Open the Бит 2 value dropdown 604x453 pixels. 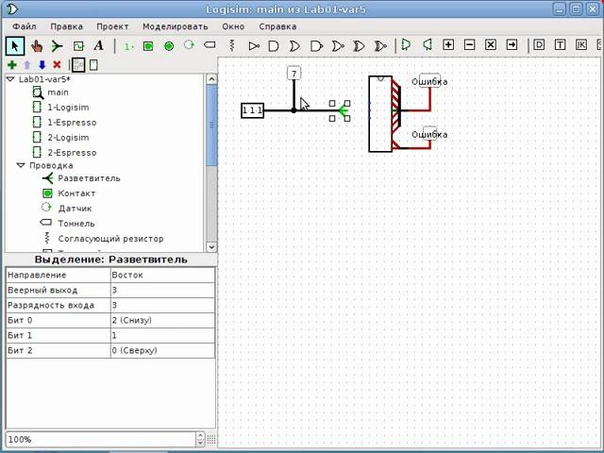pos(163,350)
